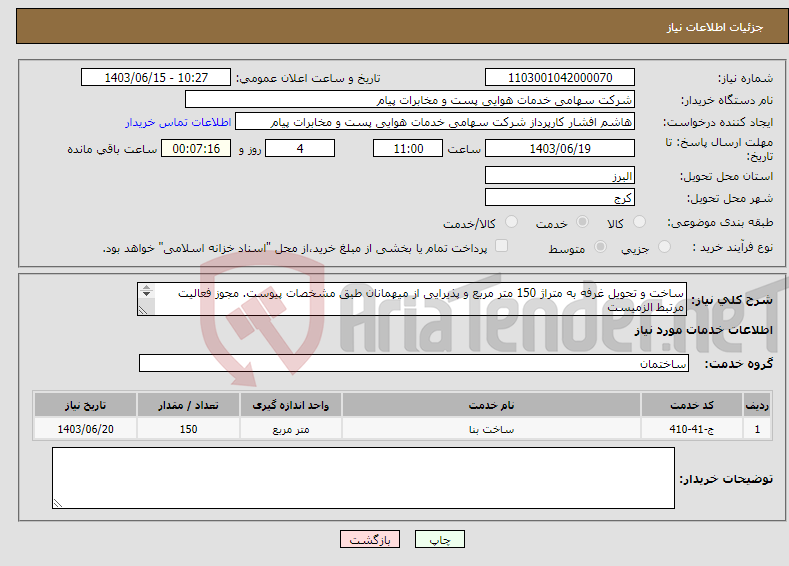
Task: Click the اطلاعات خدمات مورد نیاز heading
Action: click(703, 330)
